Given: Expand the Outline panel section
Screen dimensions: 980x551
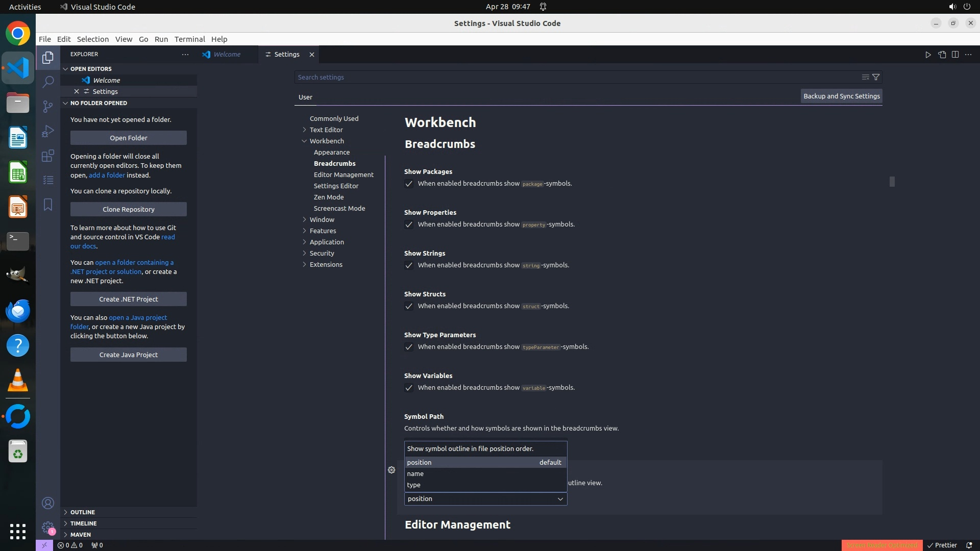Looking at the screenshot, I should click(83, 512).
